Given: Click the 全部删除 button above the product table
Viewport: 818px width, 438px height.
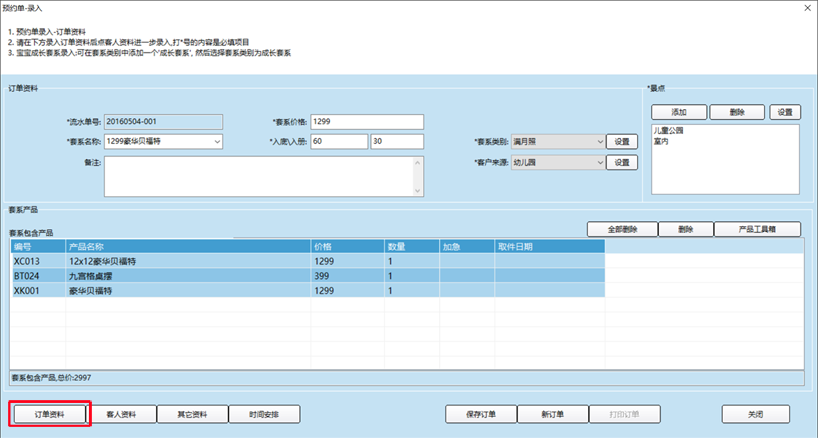Looking at the screenshot, I should (x=622, y=229).
